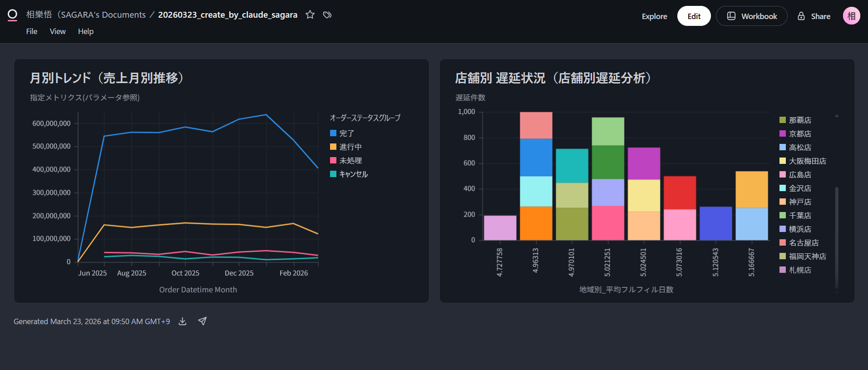Open the File menu
The width and height of the screenshot is (868, 370).
point(32,31)
